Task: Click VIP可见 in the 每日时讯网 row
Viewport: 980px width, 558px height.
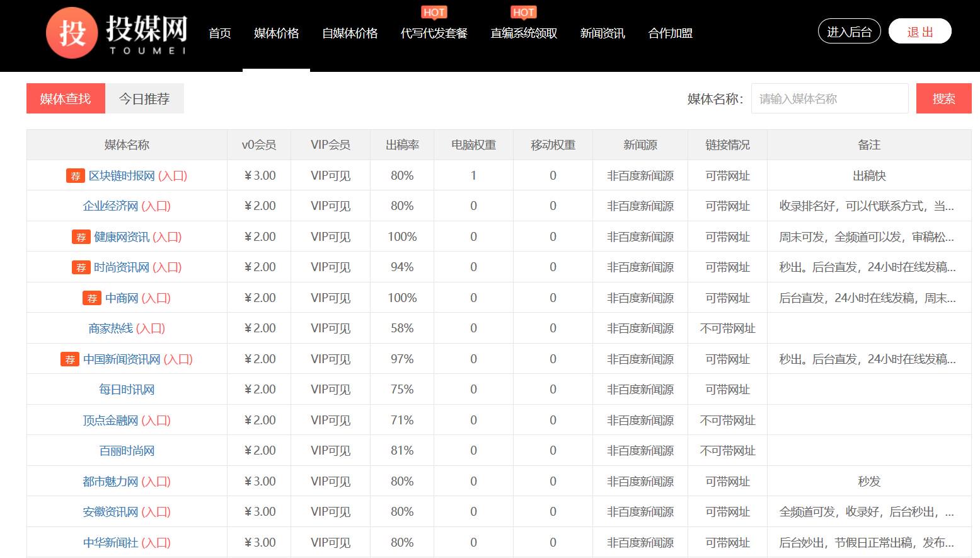Action: pos(330,390)
